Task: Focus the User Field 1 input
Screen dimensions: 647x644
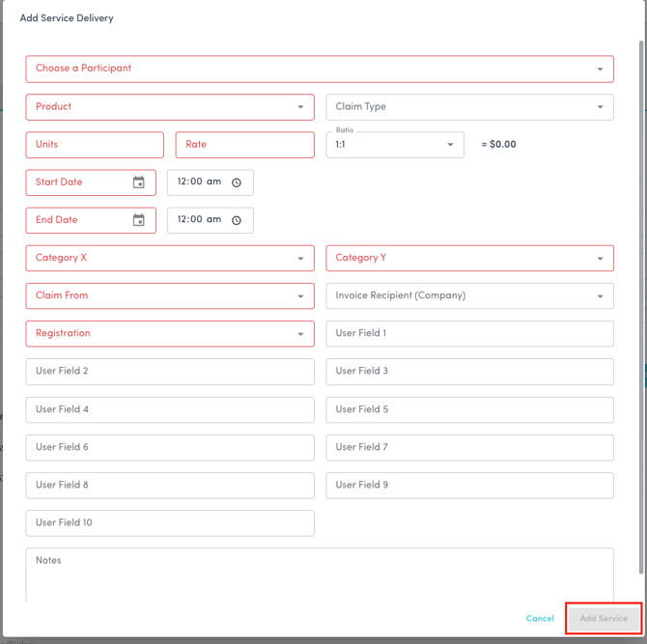Action: [x=469, y=334]
